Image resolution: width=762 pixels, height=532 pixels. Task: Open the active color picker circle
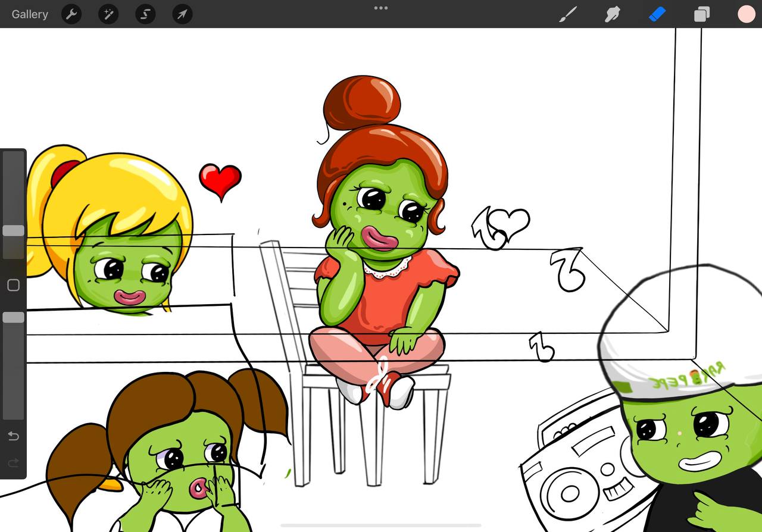747,14
